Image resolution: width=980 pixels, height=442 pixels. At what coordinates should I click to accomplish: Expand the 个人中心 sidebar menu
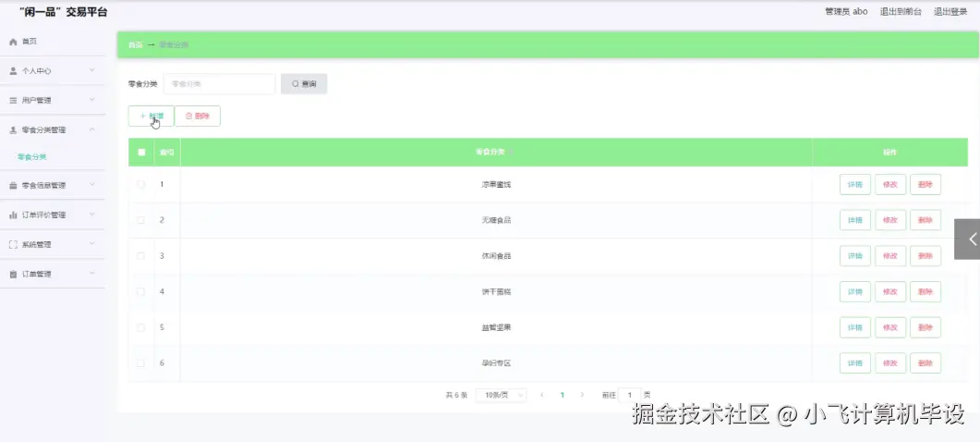[x=53, y=71]
